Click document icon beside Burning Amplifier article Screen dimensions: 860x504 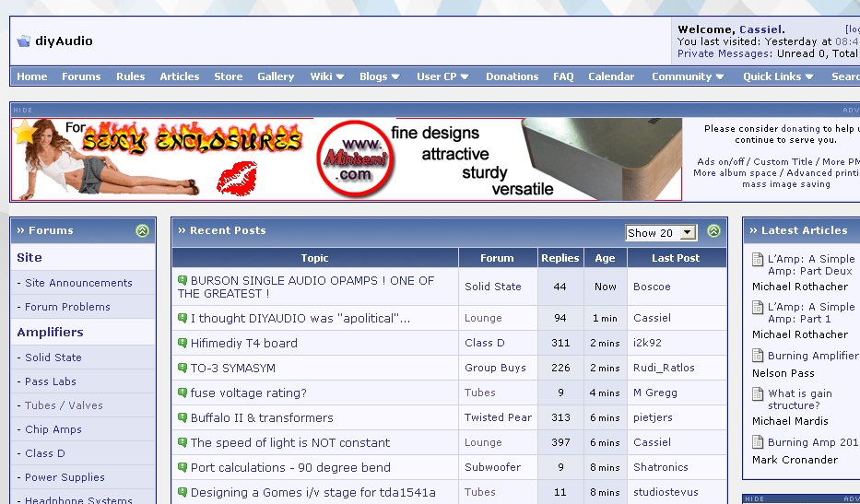click(758, 356)
